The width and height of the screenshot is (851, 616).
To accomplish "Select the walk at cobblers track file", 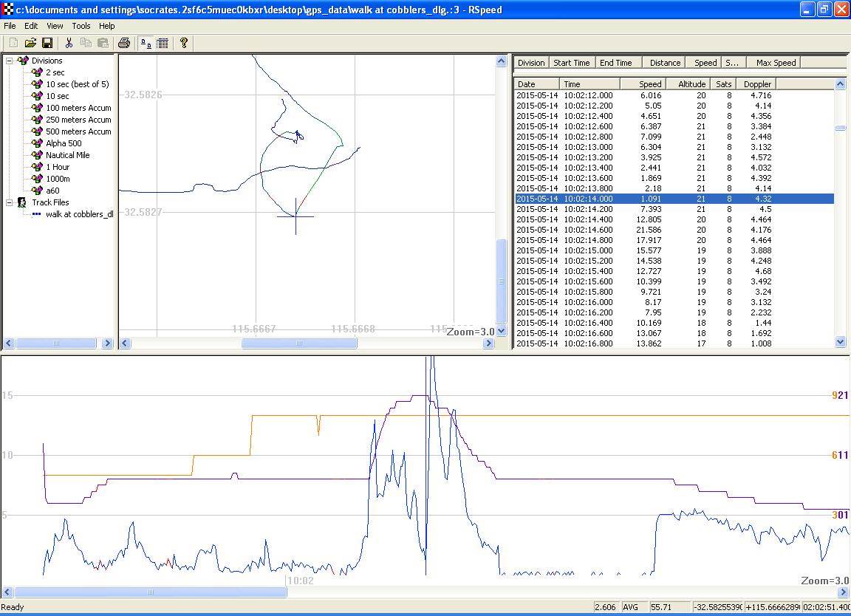I will 79,214.
